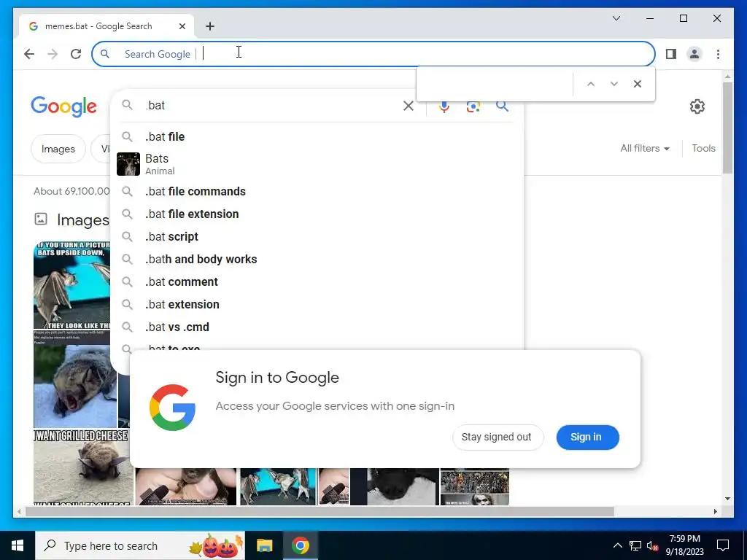
Task: Choose the ".bat script" suggestion
Action: 317,237
